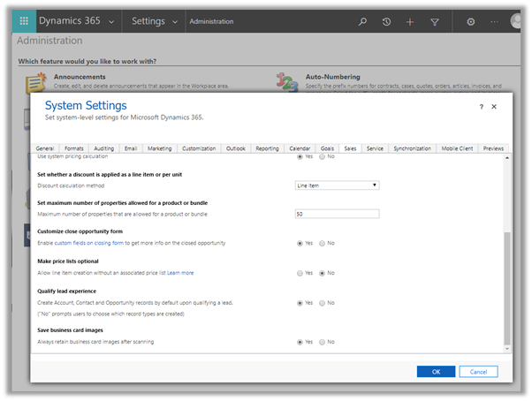Select Yes for make price lists optional

pos(300,273)
